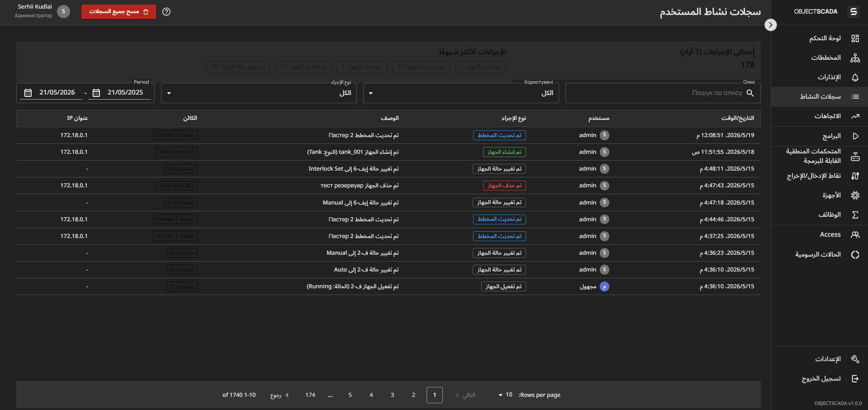Image resolution: width=868 pixels, height=410 pixels.
Task: Click the purple avatar of the مجهول user
Action: (604, 286)
